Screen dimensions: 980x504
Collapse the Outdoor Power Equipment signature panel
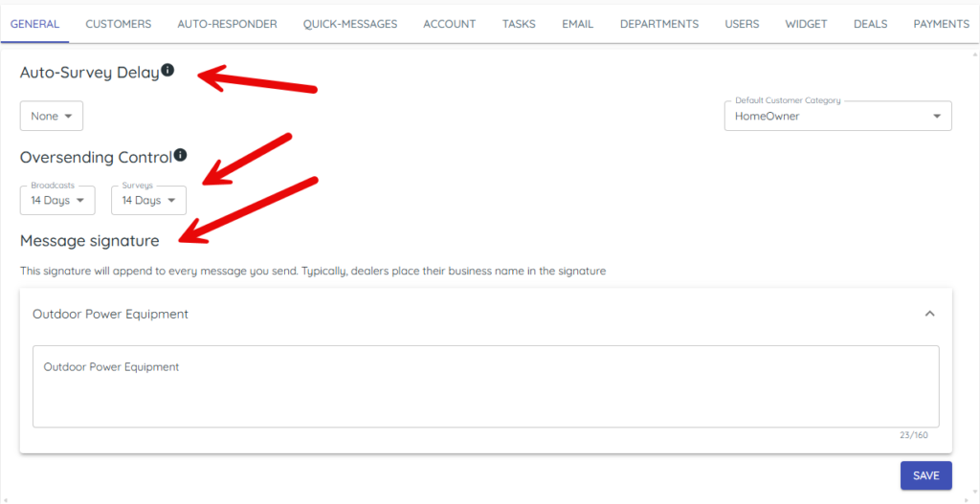(x=929, y=314)
